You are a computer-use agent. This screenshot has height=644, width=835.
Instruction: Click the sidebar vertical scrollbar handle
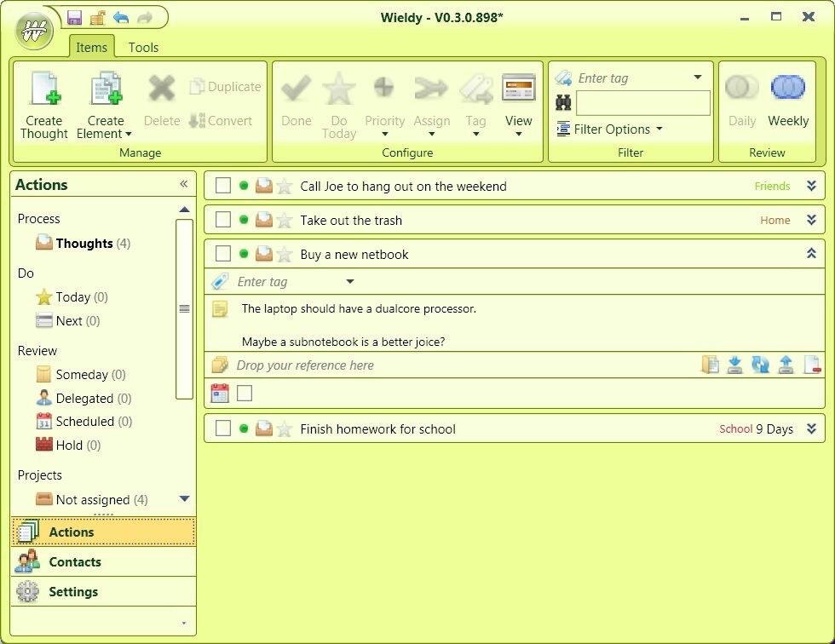coord(184,308)
